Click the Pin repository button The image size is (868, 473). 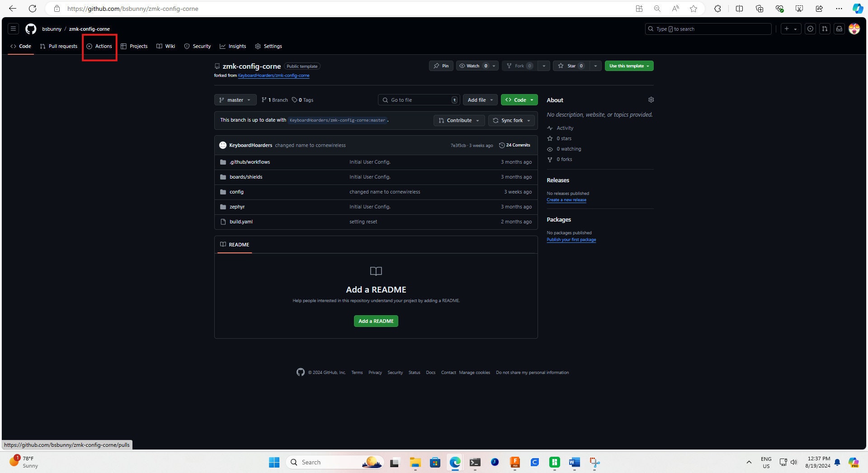coord(441,66)
